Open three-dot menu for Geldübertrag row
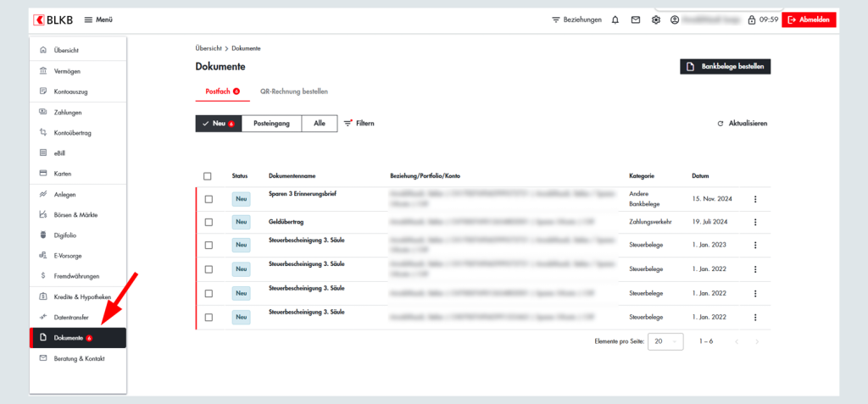 pos(755,222)
